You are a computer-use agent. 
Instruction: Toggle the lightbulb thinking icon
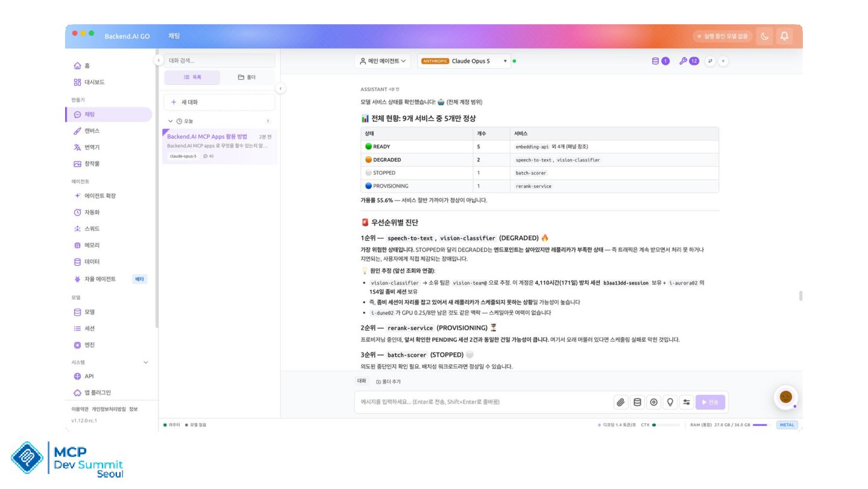pyautogui.click(x=670, y=402)
